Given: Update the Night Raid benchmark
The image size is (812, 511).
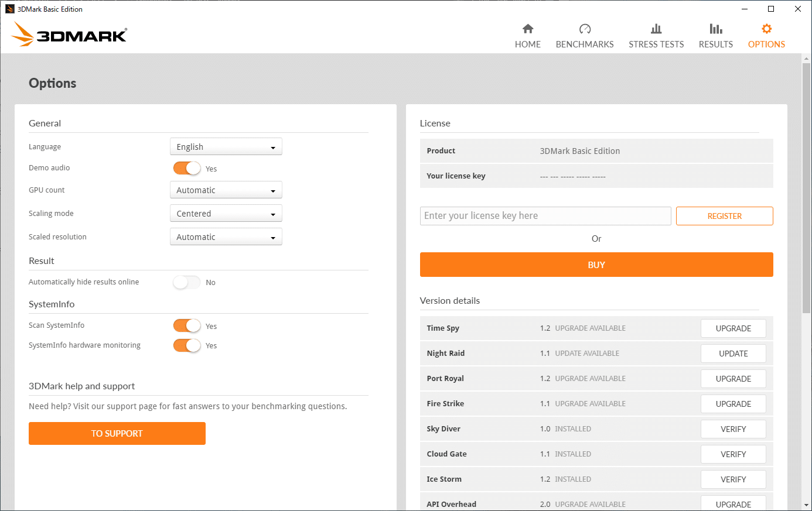Looking at the screenshot, I should pos(733,354).
